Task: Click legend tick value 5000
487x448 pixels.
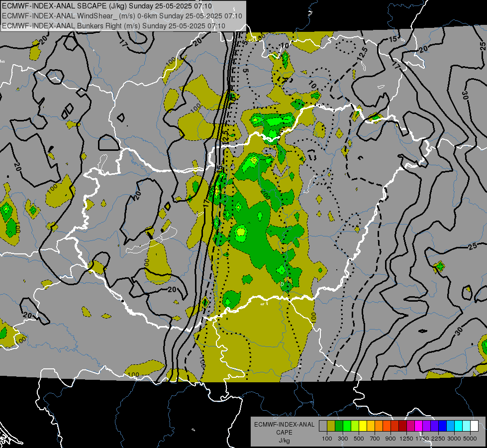Action: pyautogui.click(x=470, y=439)
